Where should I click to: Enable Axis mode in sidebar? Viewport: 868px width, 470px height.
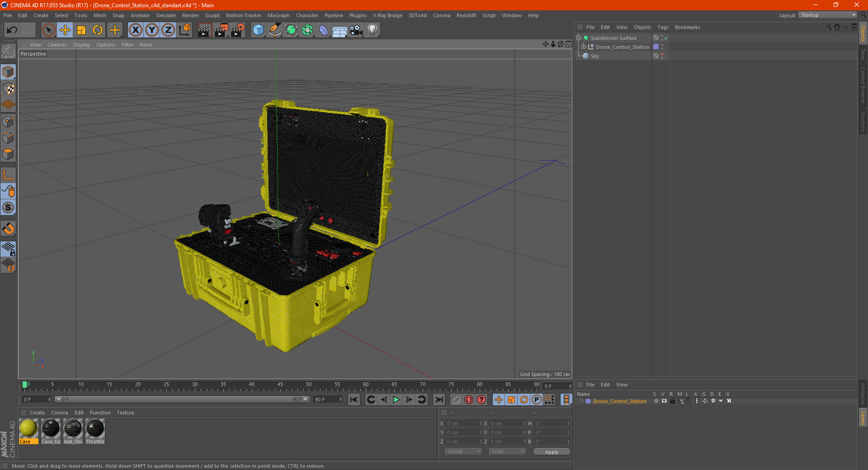[8, 175]
